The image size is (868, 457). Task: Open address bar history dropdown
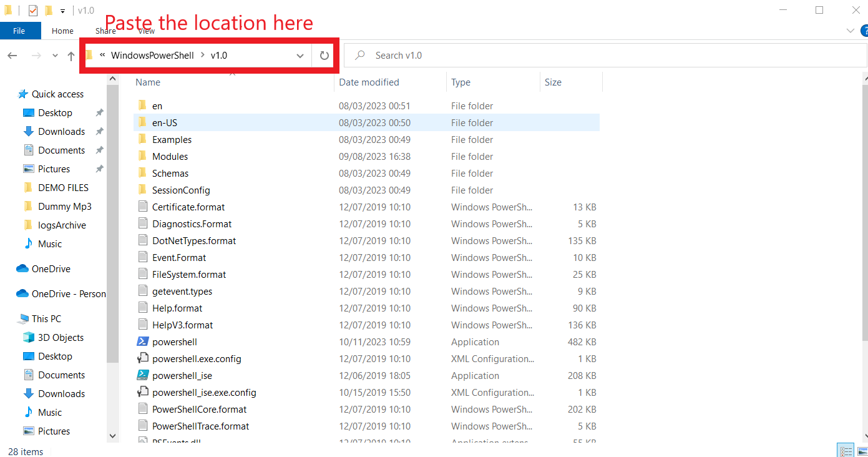[x=300, y=56]
